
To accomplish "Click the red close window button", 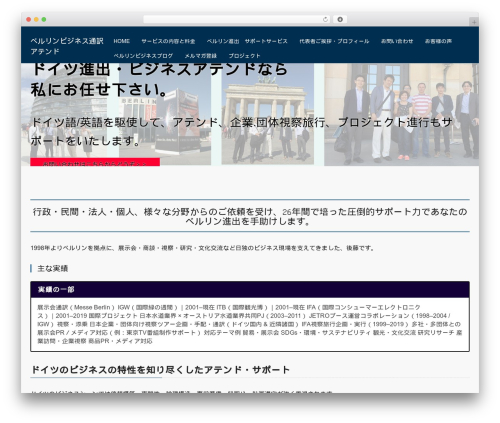I will click(29, 19).
